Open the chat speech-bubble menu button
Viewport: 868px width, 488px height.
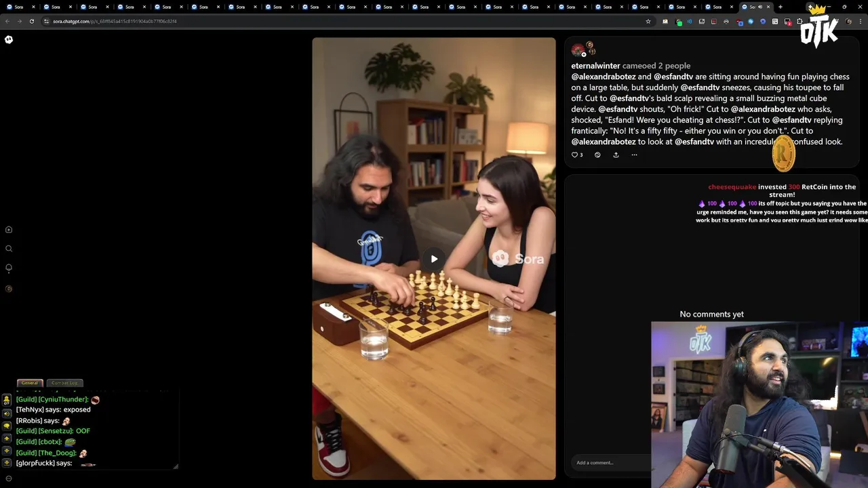coord(7,426)
